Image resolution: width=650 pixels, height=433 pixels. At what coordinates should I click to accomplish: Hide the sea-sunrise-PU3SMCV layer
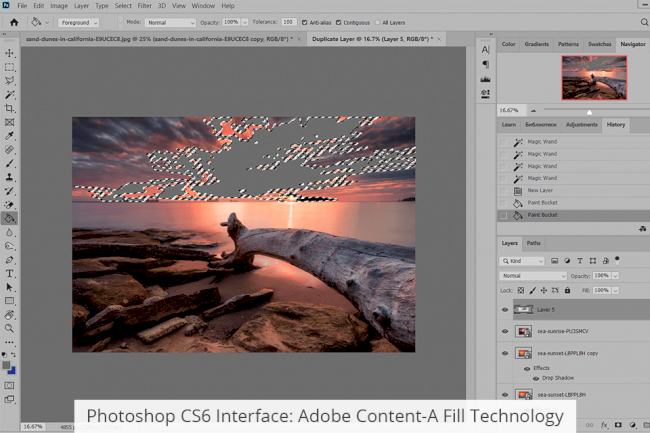point(505,331)
